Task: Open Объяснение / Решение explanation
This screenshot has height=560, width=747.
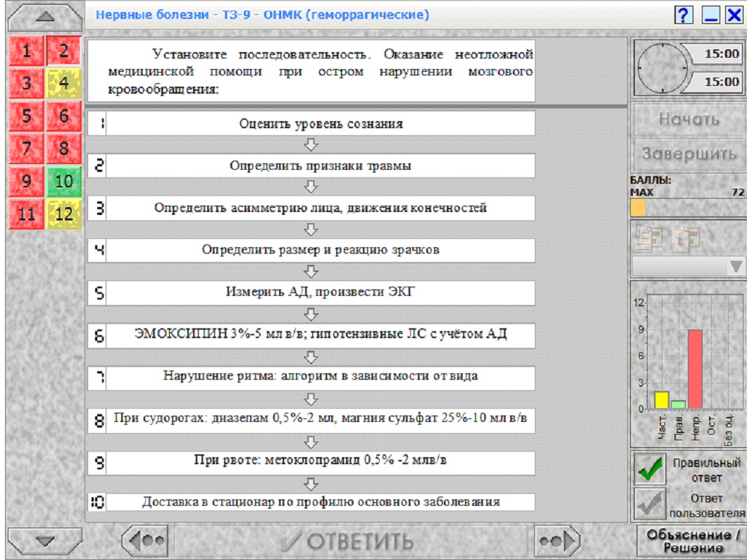Action: click(692, 541)
